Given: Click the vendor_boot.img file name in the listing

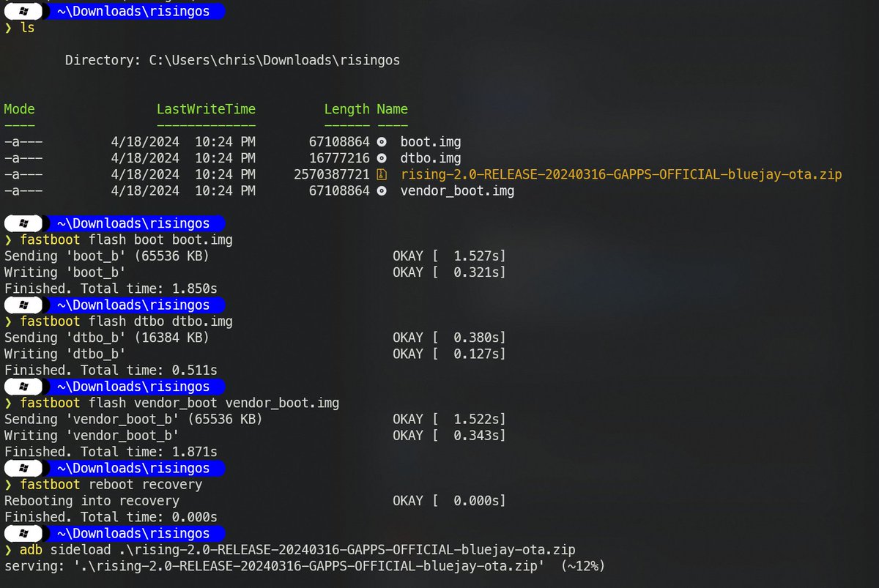Looking at the screenshot, I should (x=457, y=191).
